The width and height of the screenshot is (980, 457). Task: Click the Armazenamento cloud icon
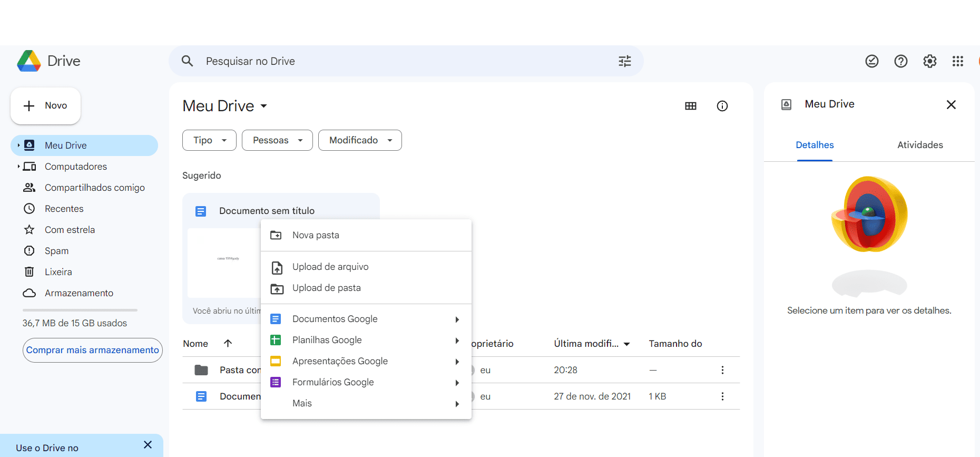pos(30,293)
